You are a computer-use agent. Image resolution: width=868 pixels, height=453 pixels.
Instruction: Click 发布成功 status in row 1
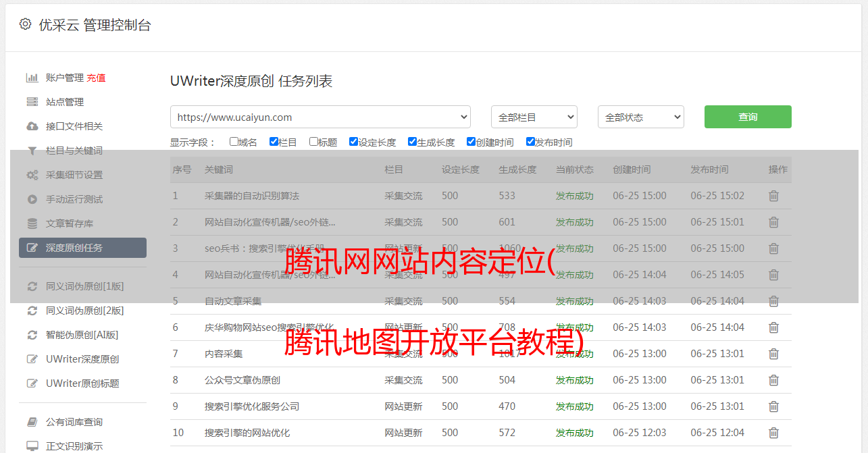click(575, 196)
